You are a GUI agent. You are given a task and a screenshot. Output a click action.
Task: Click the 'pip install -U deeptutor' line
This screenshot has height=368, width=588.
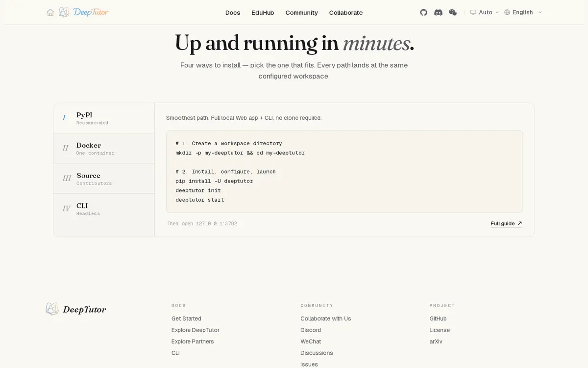pos(214,181)
